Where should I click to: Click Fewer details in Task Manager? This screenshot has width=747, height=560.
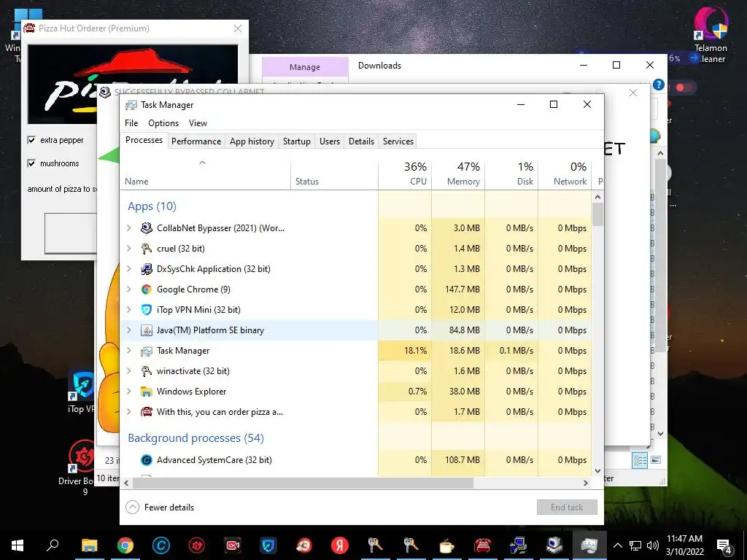160,507
